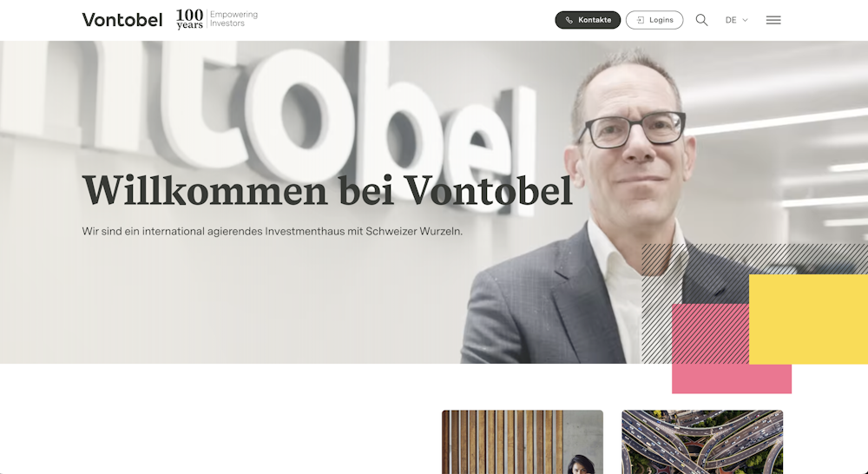Click the Investmenthaus subtitle text
The height and width of the screenshot is (474, 868).
pos(272,232)
